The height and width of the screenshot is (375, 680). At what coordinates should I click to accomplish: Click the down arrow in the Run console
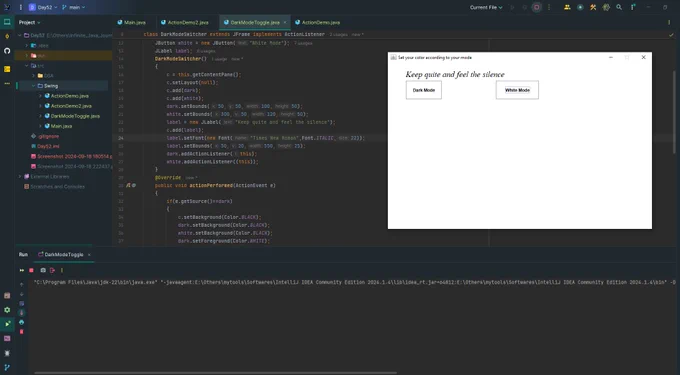22,294
